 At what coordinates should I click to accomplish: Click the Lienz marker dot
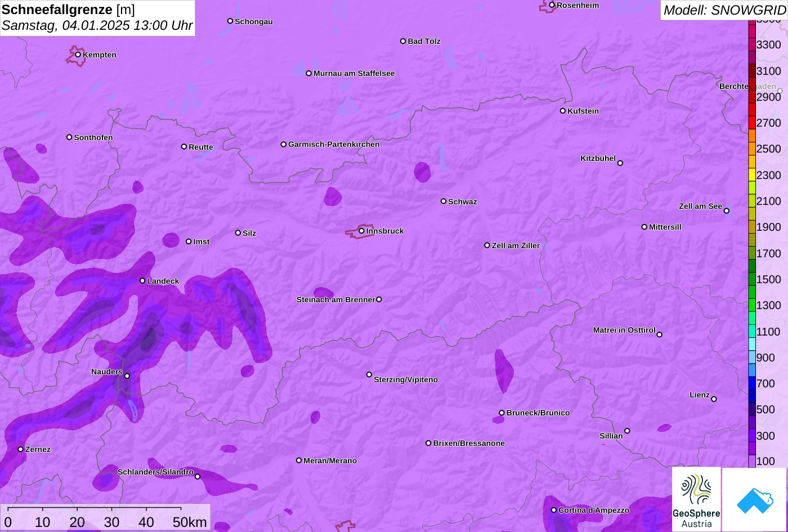[714, 399]
